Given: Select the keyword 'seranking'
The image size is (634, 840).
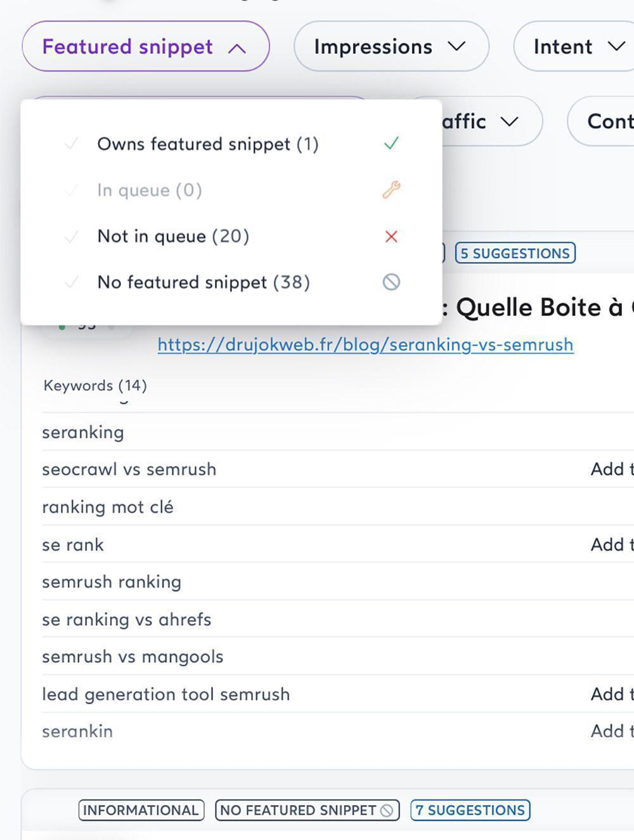Looking at the screenshot, I should (83, 432).
